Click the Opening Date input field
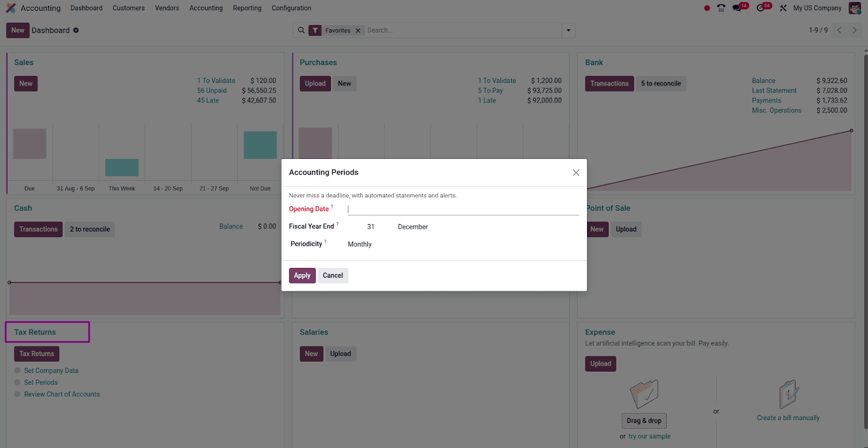Image resolution: width=868 pixels, height=448 pixels. click(x=463, y=209)
